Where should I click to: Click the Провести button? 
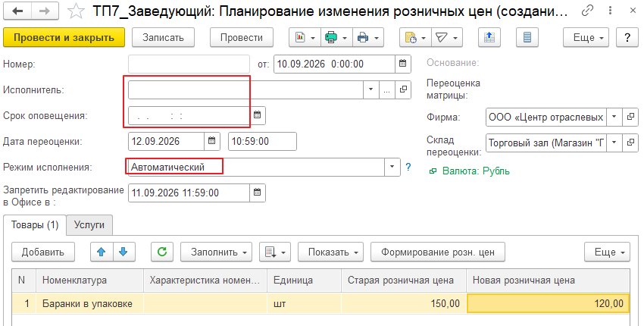[x=242, y=37]
